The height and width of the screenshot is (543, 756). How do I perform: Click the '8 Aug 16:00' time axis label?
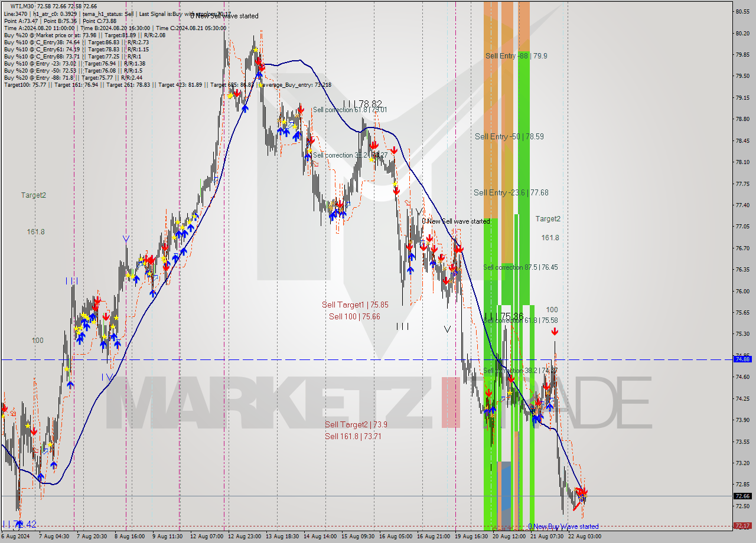point(129,537)
